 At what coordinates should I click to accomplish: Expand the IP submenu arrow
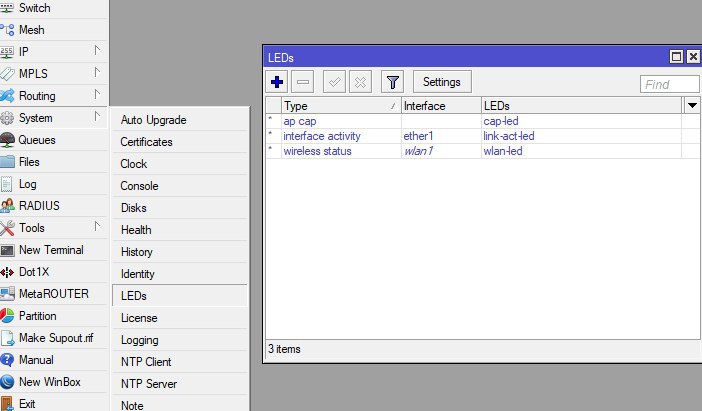pos(97,50)
